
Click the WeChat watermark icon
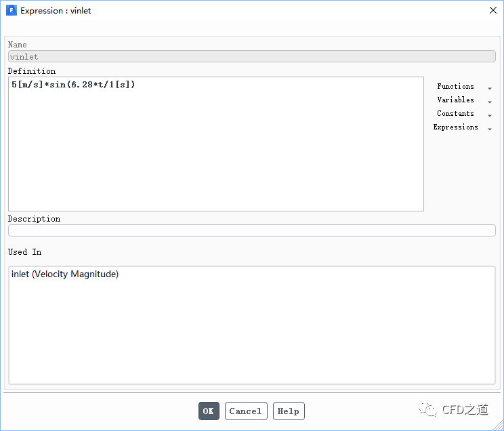428,409
